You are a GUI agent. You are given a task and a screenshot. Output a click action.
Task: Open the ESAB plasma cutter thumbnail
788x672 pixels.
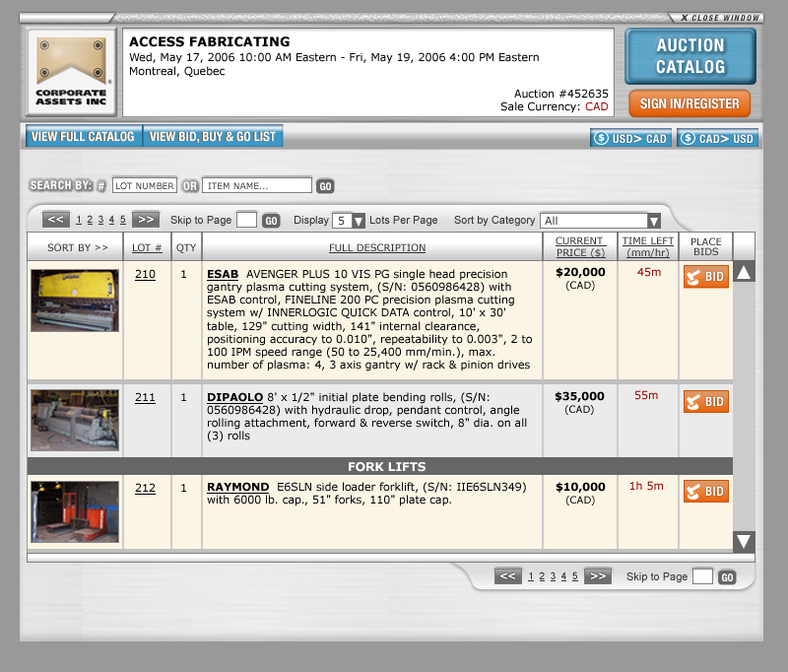[x=75, y=300]
